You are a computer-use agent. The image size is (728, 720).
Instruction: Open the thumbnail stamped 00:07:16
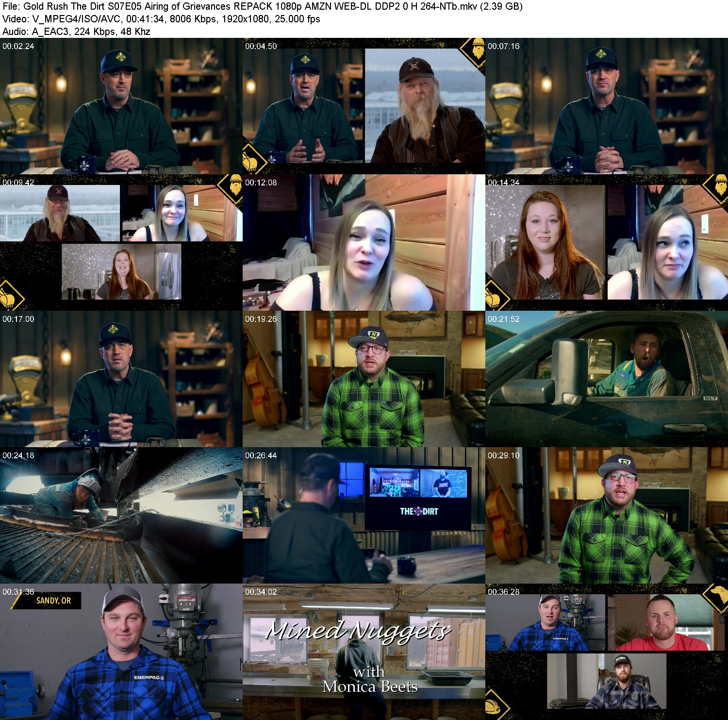click(x=607, y=106)
